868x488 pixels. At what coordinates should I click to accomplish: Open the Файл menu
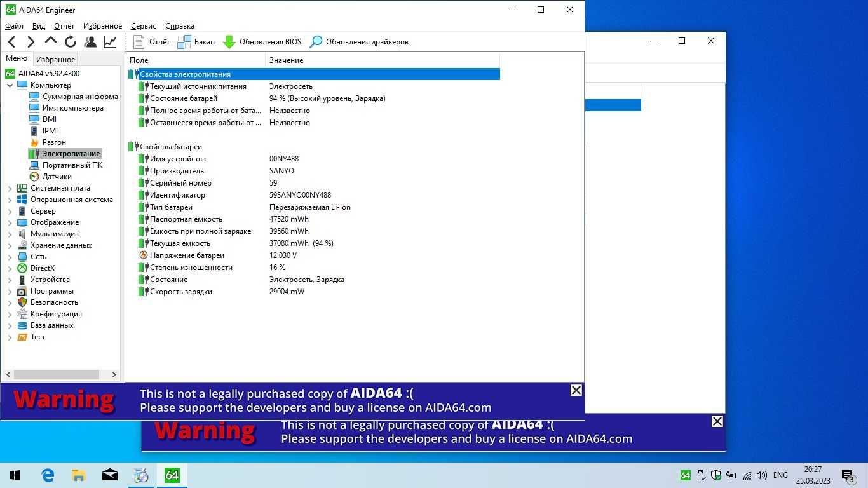coord(14,26)
